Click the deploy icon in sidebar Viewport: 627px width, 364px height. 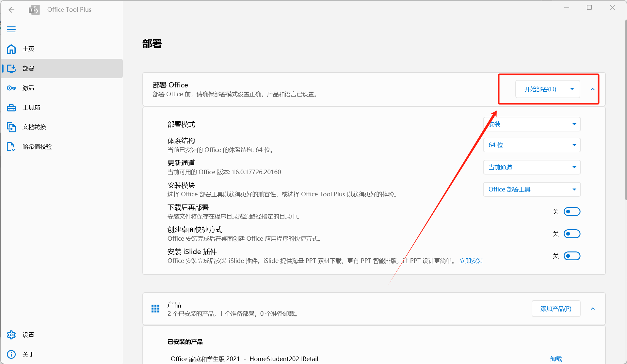click(x=11, y=68)
